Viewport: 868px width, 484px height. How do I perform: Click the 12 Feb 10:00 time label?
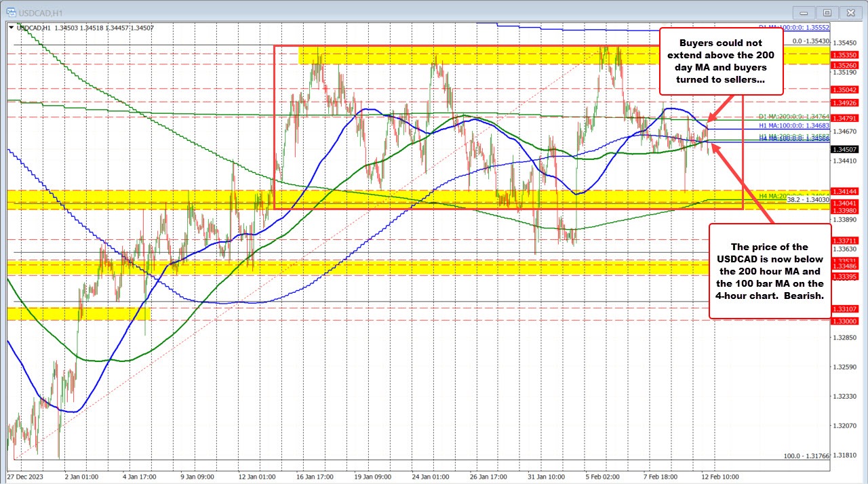[721, 477]
